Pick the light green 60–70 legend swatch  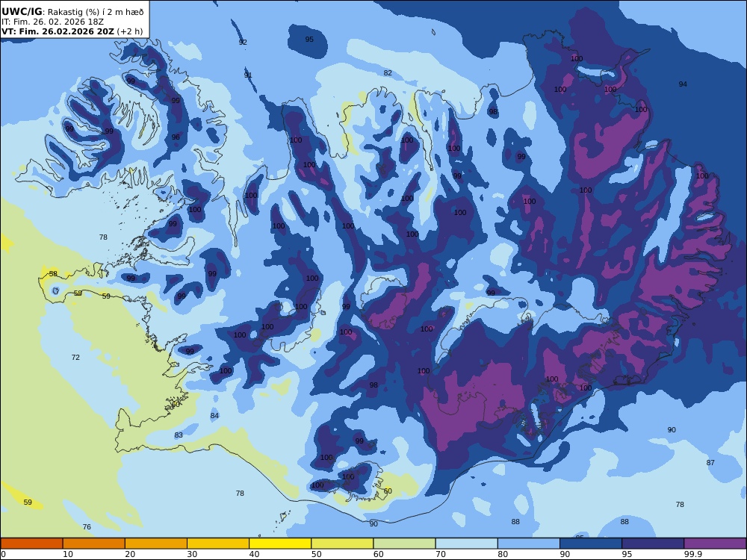click(404, 544)
